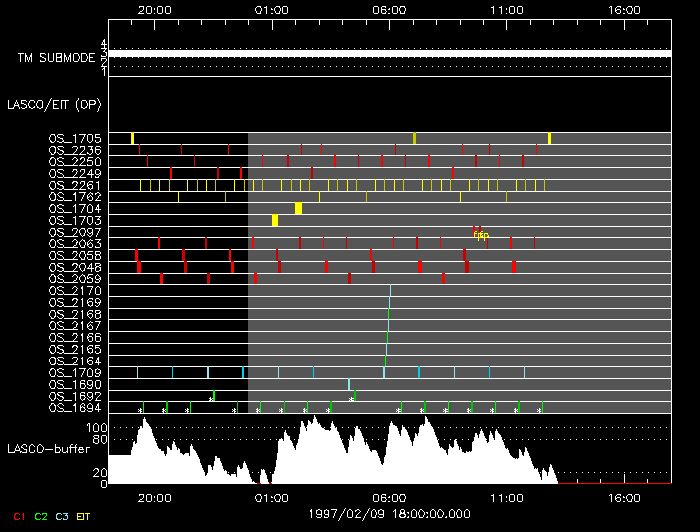The image size is (700, 532).
Task: Click the TM SUBMODE label
Action: [55, 58]
